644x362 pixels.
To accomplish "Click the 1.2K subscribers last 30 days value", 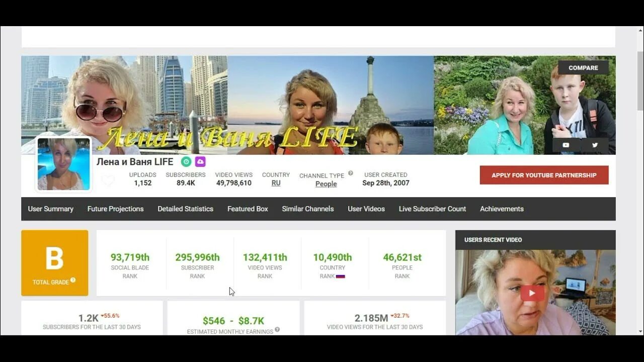I will pyautogui.click(x=89, y=318).
